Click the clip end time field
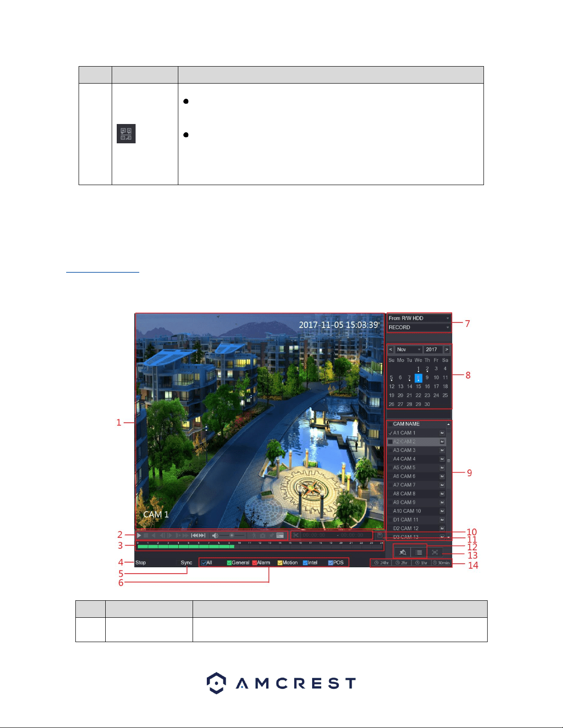This screenshot has width=563, height=728. tap(352, 536)
